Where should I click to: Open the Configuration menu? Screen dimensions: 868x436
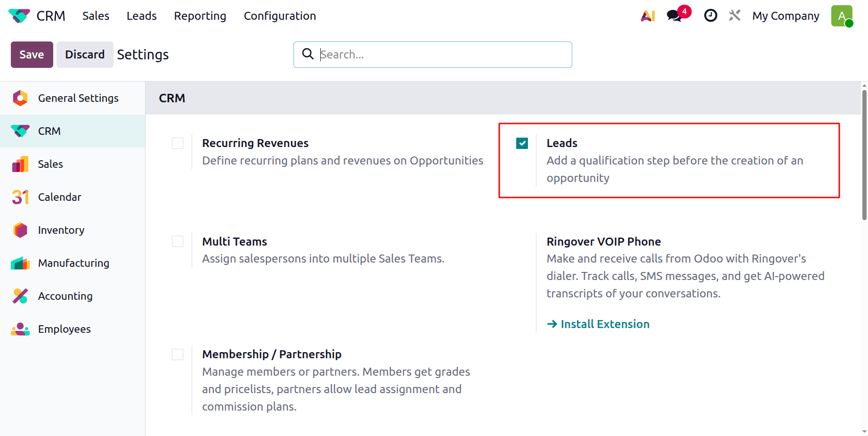point(280,16)
